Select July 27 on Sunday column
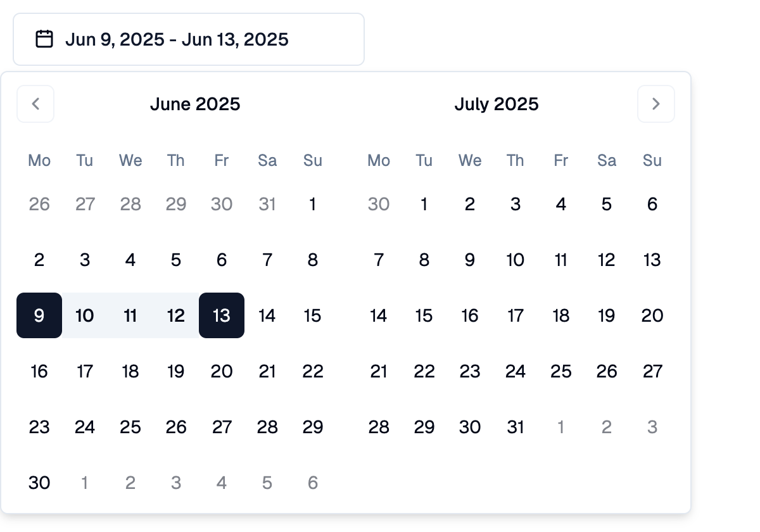The height and width of the screenshot is (532, 760). point(652,371)
